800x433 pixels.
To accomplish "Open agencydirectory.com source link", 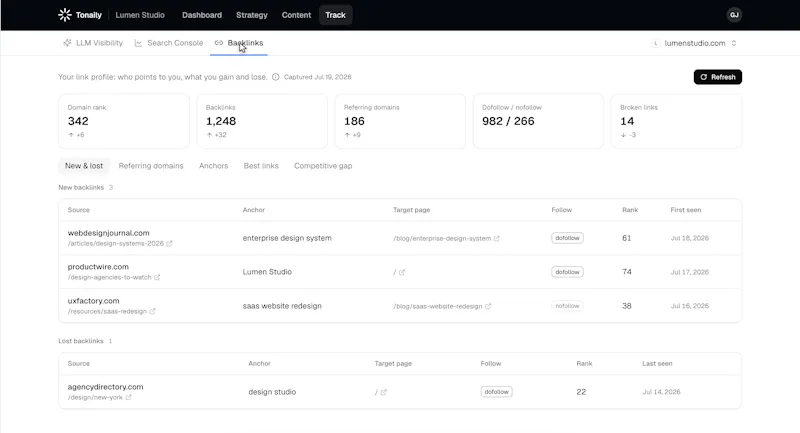I will coord(106,387).
